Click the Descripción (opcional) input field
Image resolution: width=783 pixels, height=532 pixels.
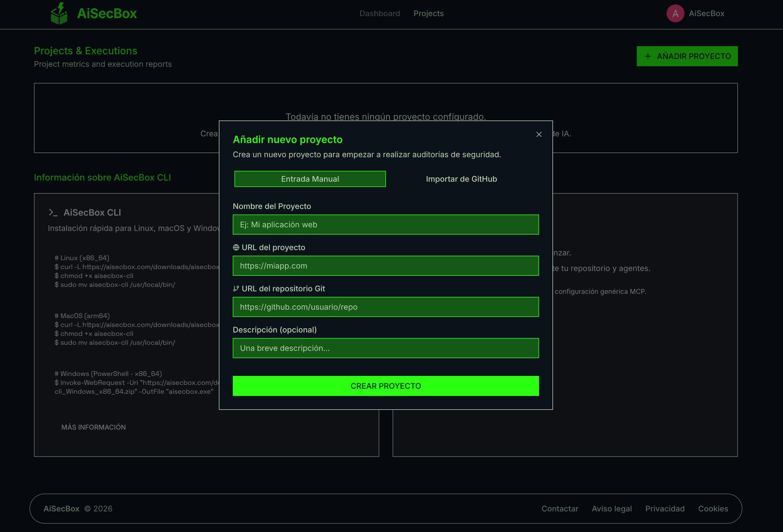click(386, 348)
